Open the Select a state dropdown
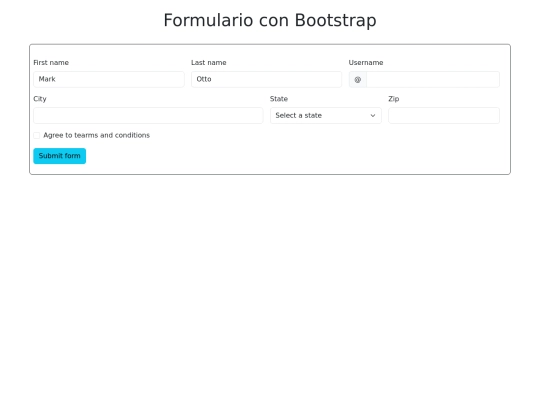 (x=326, y=115)
